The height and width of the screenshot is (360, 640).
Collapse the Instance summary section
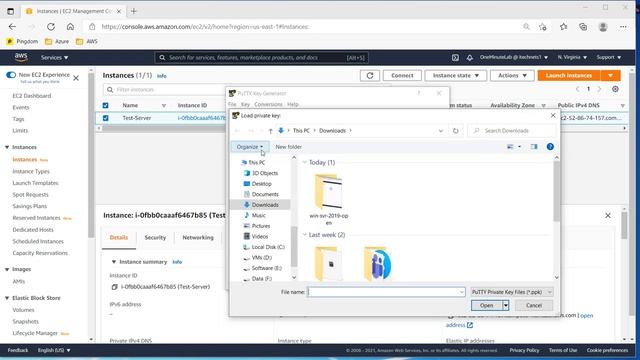pyautogui.click(x=114, y=262)
